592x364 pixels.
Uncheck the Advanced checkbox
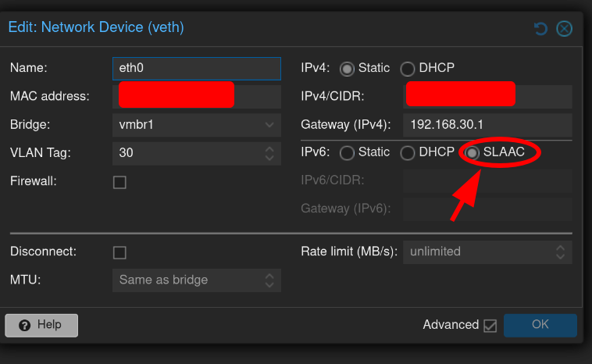coord(490,325)
